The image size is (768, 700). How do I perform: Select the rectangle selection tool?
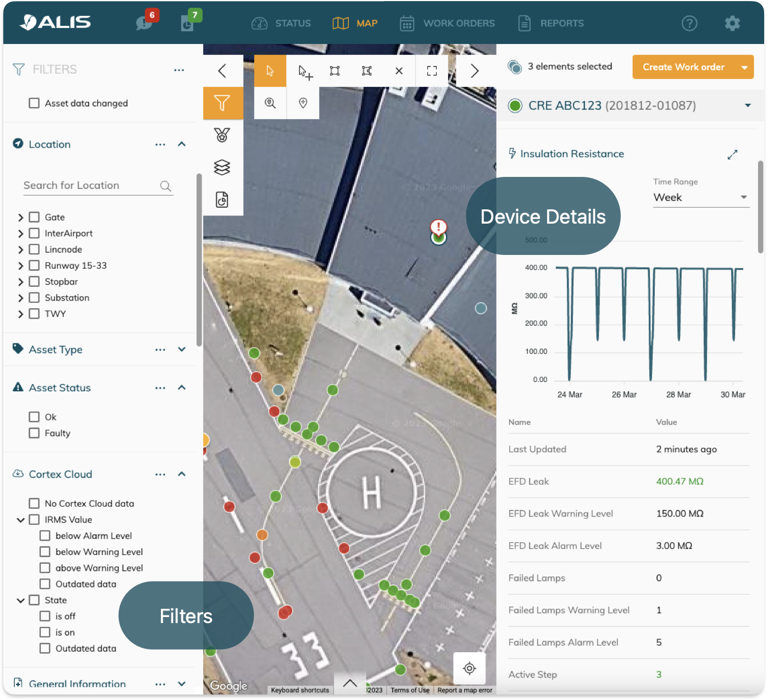(x=335, y=71)
